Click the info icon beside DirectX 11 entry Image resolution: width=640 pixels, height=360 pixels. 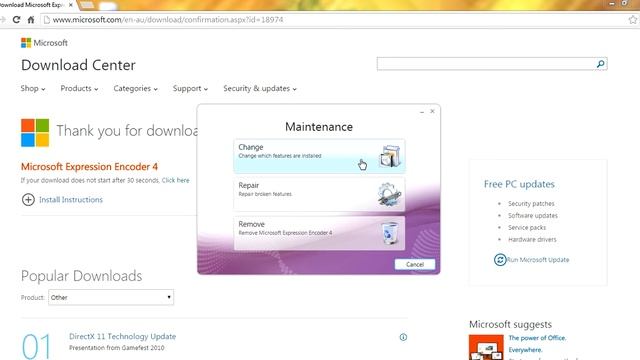coord(403,337)
